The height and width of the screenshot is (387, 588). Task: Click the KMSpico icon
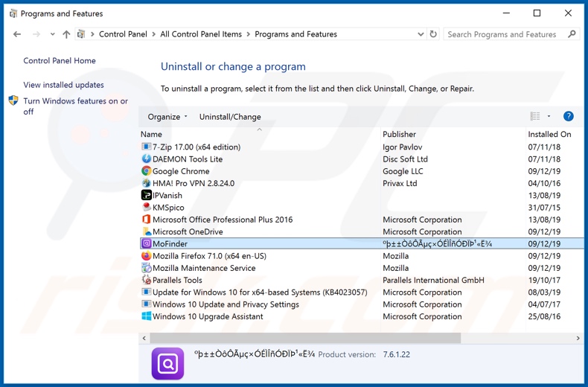click(x=146, y=208)
